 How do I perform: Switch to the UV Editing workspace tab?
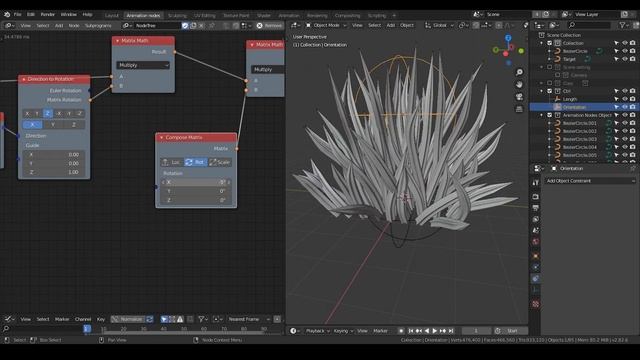[x=204, y=16]
